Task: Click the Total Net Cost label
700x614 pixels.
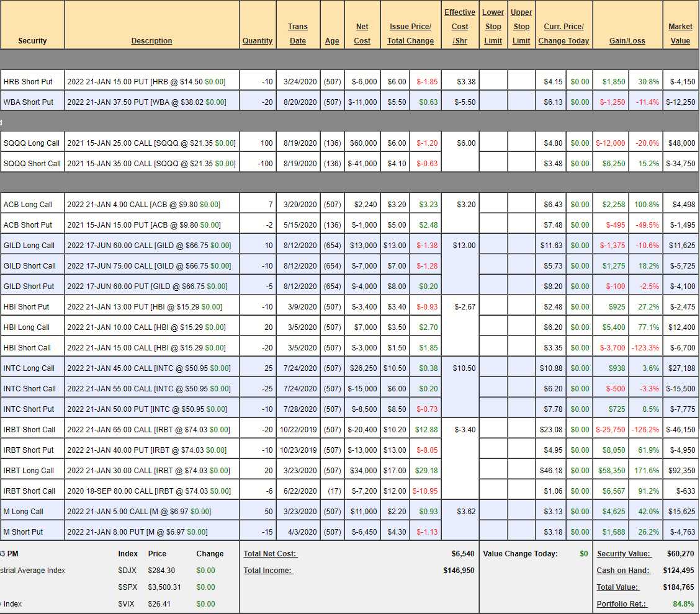Action: tap(270, 554)
